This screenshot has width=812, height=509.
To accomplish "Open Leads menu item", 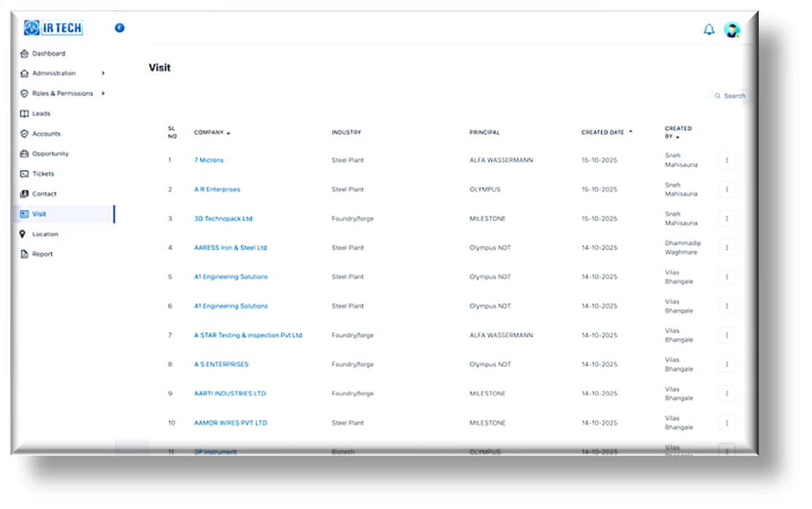I will coord(41,114).
